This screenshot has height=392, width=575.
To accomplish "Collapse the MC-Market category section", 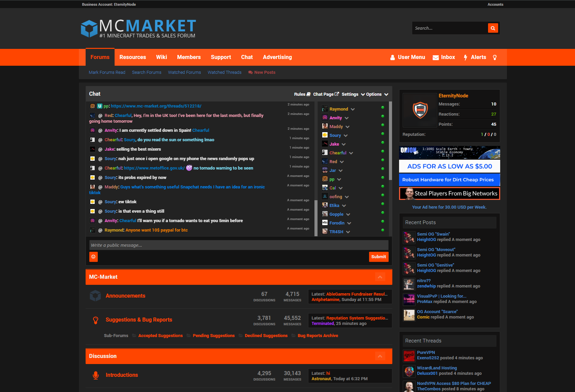I will [x=380, y=277].
